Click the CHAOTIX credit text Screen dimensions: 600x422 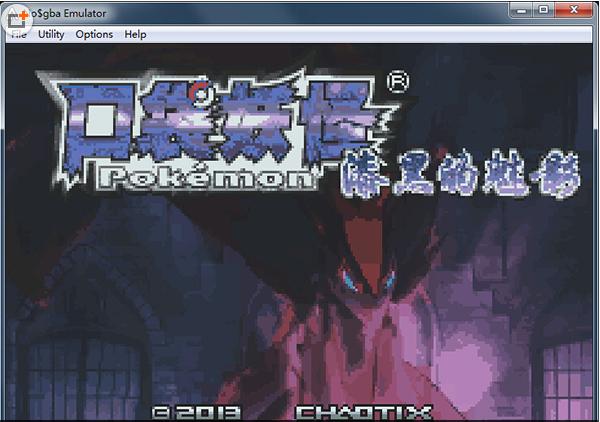tap(364, 413)
